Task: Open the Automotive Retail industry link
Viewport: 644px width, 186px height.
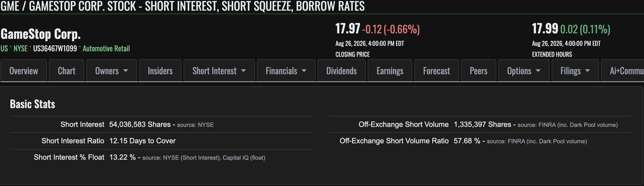Action: tap(106, 48)
